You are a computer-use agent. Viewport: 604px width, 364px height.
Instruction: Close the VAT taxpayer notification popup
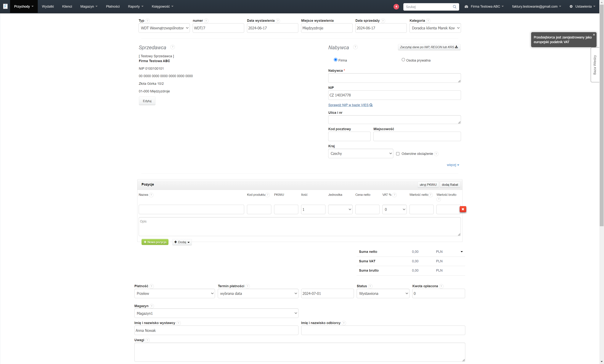point(594,35)
